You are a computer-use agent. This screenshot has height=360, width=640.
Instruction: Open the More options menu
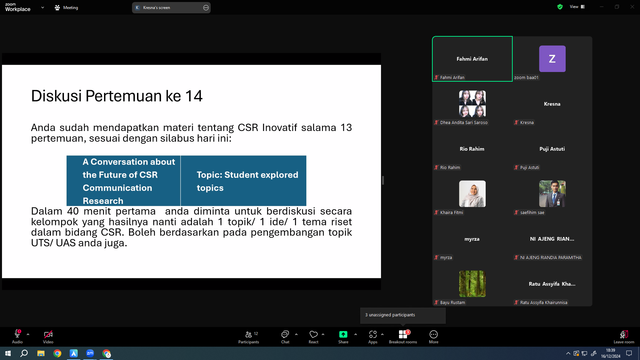(x=433, y=336)
